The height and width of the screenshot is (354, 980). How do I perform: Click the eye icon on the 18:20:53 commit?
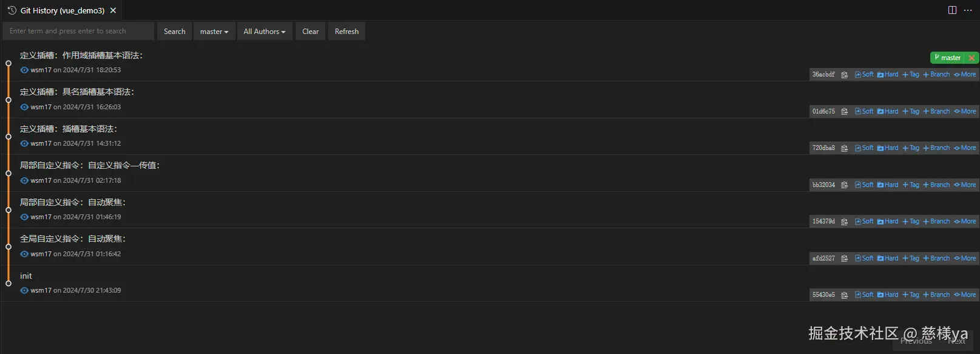pyautogui.click(x=24, y=70)
